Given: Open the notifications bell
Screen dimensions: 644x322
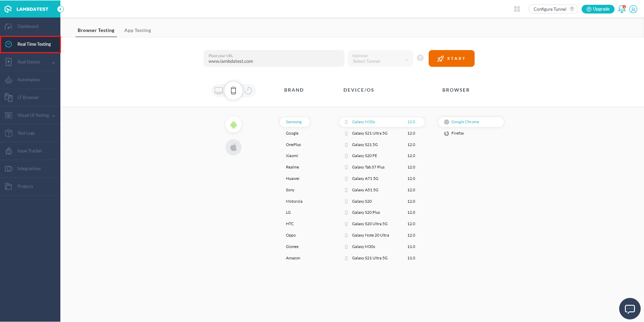Looking at the screenshot, I should tap(622, 9).
